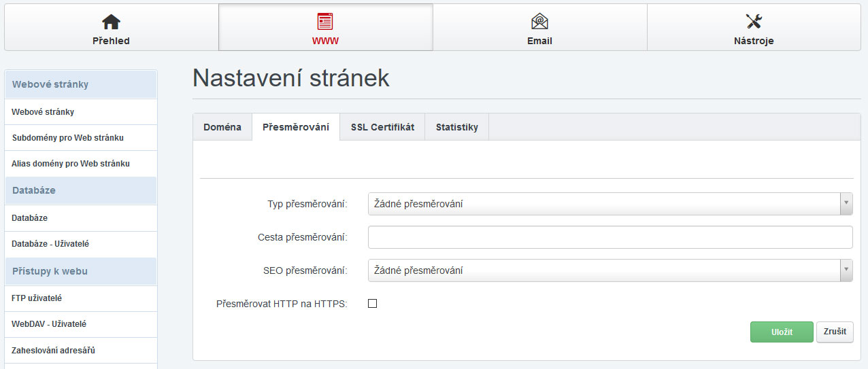Enable Přesměrovat HTTP na HTTPS checkbox
This screenshot has height=369, width=868.
pos(372,304)
